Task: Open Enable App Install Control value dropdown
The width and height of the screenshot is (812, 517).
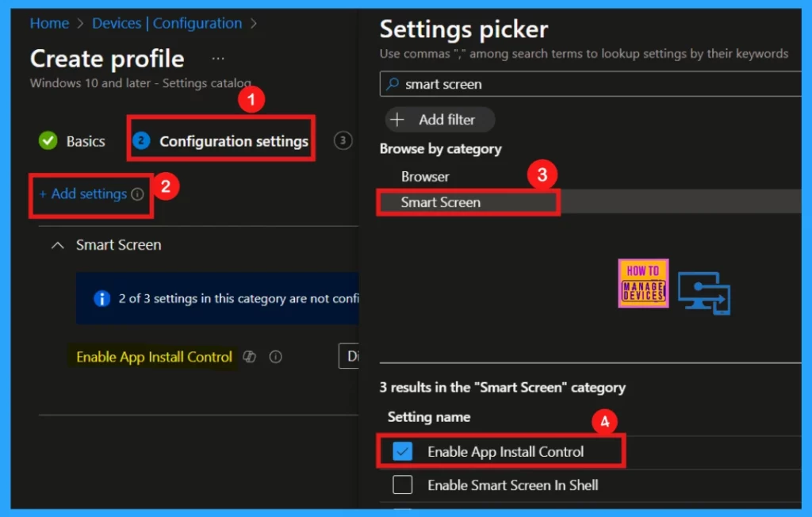Action: click(349, 356)
